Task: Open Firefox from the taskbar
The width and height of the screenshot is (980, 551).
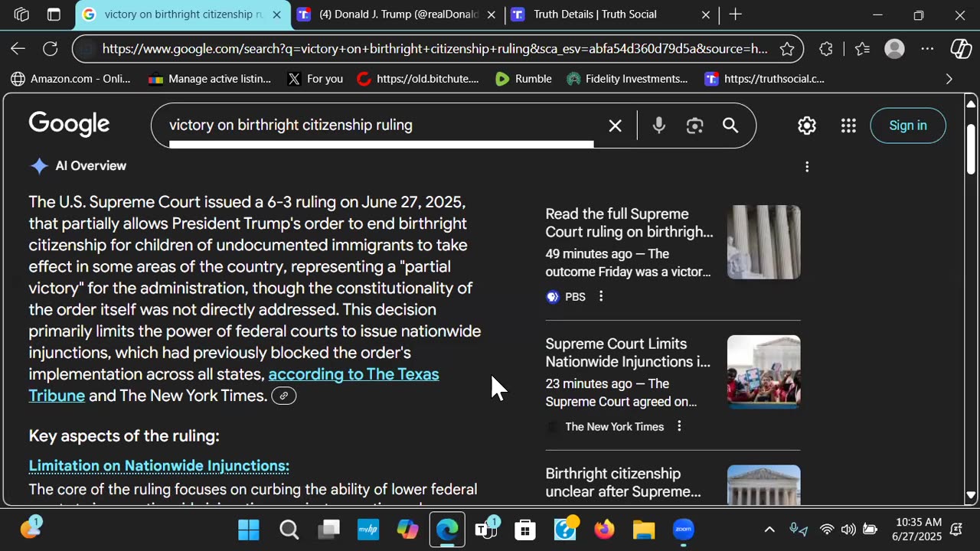Action: point(605,530)
